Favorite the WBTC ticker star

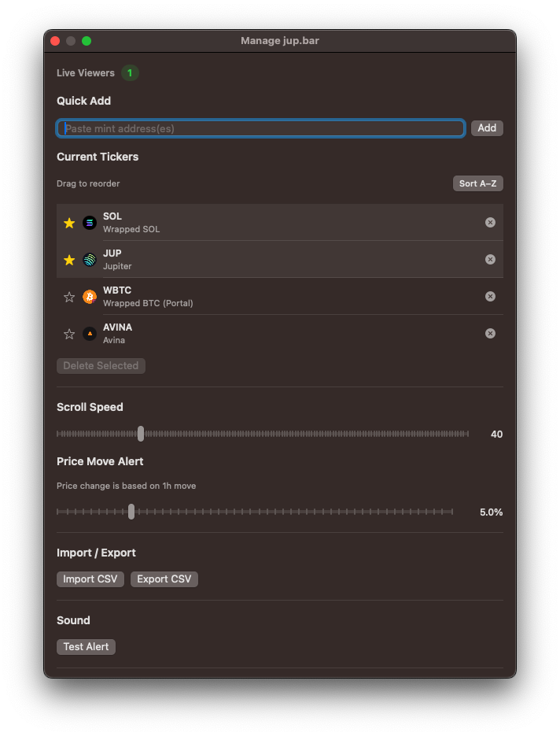point(68,296)
